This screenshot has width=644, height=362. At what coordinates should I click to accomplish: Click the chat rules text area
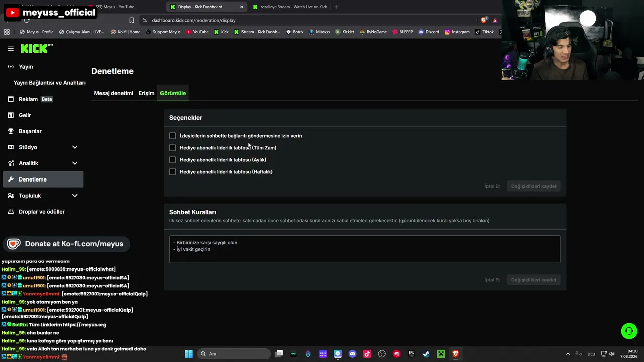coord(365,249)
